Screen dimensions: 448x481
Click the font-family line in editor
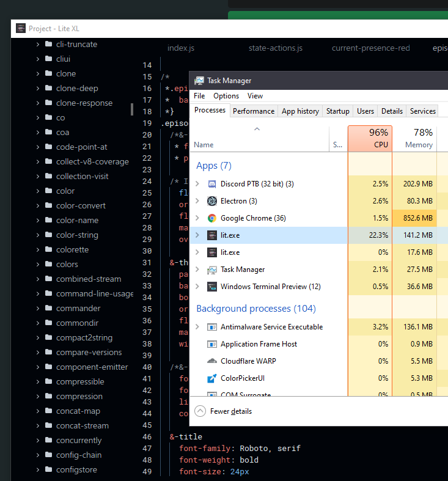coord(240,449)
